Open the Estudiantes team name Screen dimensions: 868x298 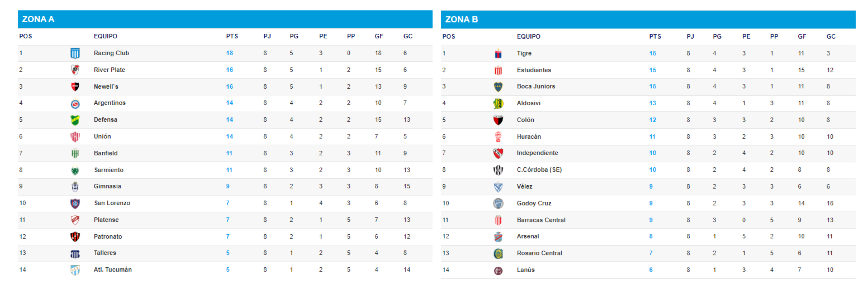pyautogui.click(x=534, y=70)
